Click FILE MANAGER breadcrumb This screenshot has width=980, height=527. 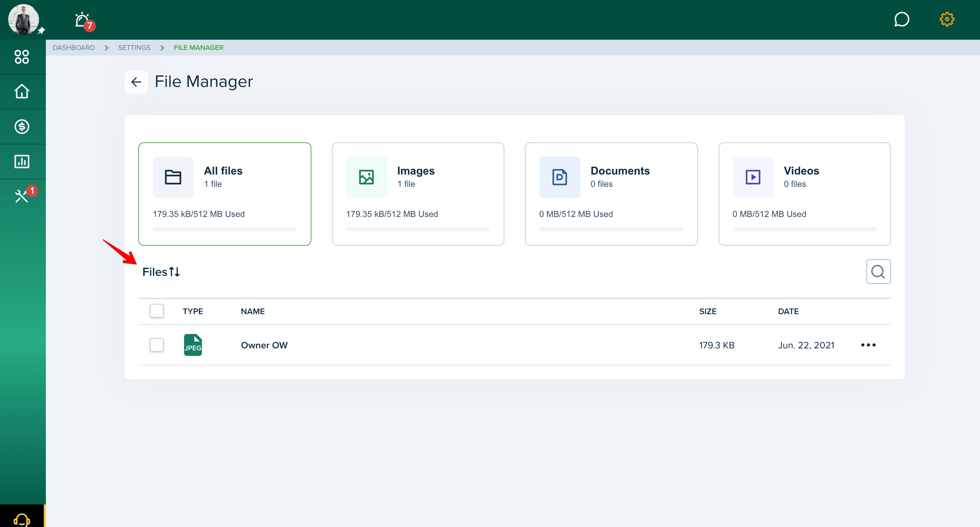point(198,48)
